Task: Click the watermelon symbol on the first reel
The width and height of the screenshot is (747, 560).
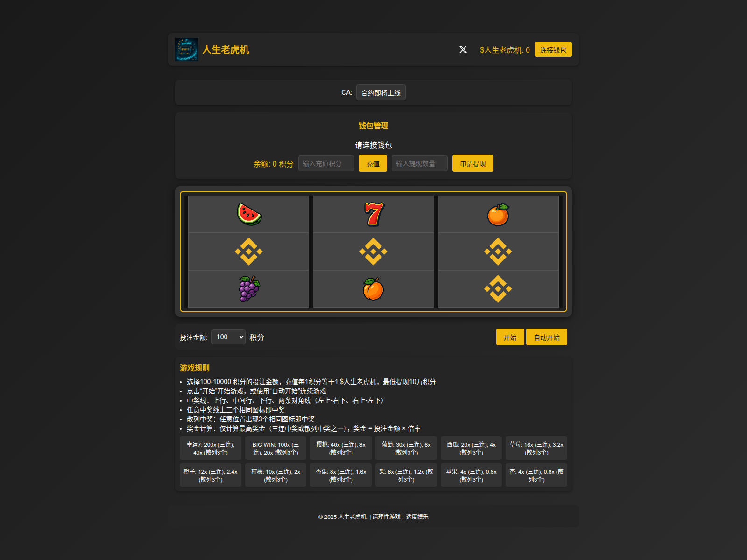Action: click(x=248, y=214)
